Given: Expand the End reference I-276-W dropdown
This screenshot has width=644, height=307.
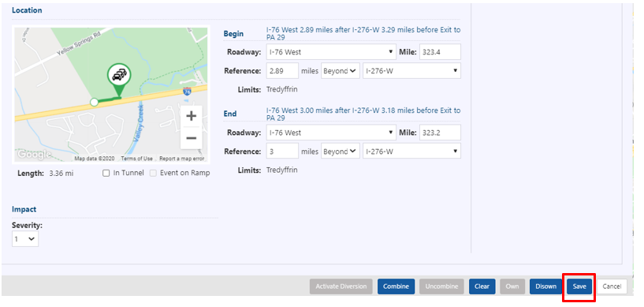Looking at the screenshot, I should pyautogui.click(x=412, y=152).
